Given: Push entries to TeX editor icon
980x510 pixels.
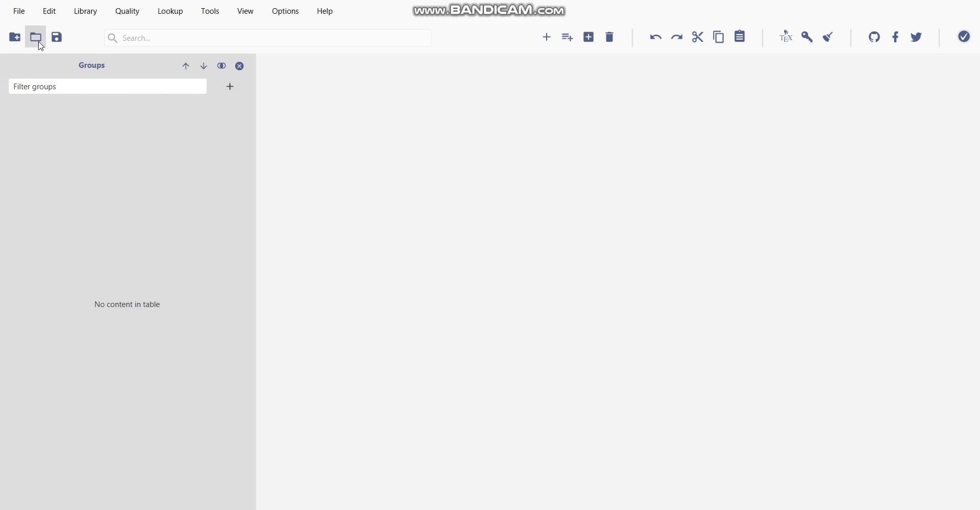Looking at the screenshot, I should click(786, 37).
